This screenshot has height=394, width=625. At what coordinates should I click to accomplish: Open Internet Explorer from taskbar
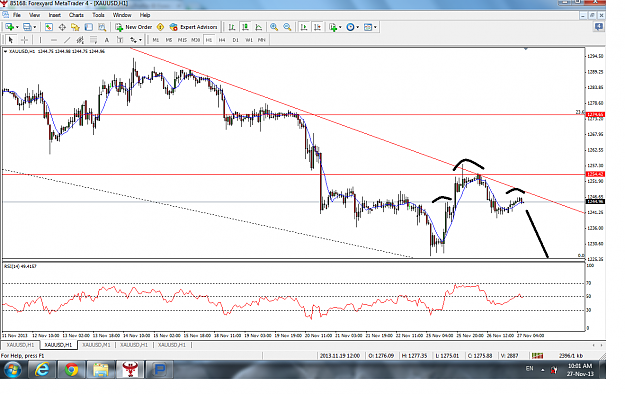(x=41, y=370)
